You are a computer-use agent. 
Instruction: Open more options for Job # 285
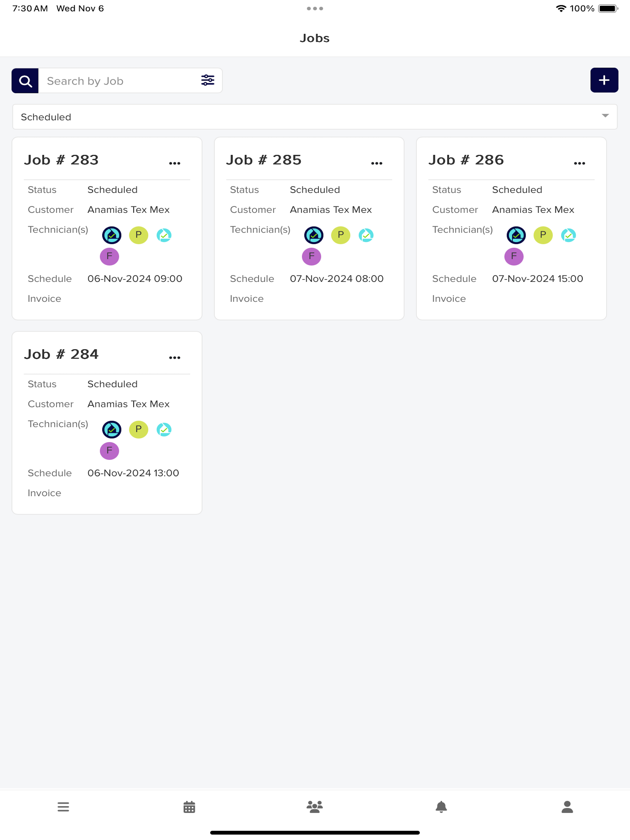click(377, 163)
